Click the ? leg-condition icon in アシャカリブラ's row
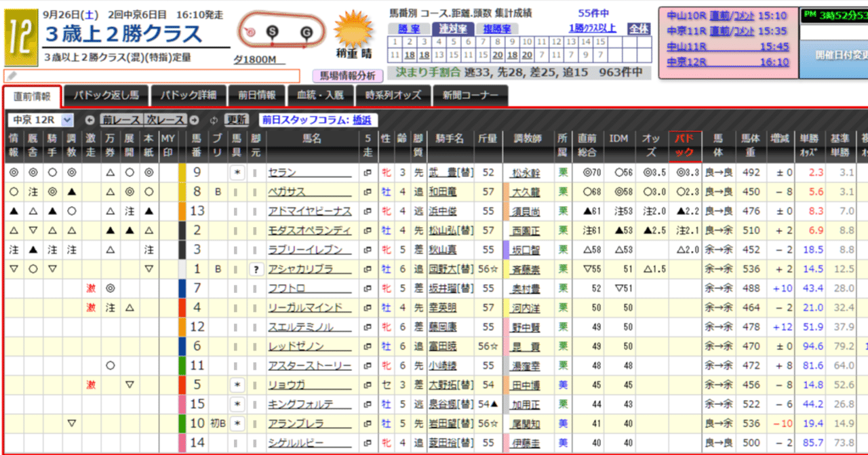Screen dimensions: 868x455 (256, 269)
